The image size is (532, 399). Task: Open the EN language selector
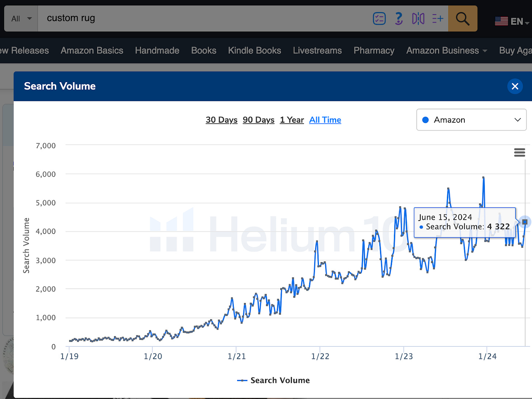tap(520, 22)
